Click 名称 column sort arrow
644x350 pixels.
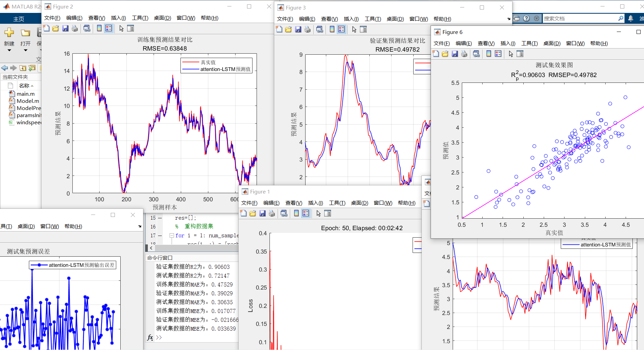point(32,86)
